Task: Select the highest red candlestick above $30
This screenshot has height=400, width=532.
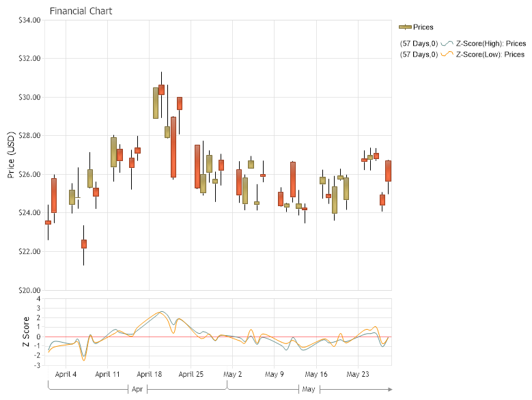Action: click(x=161, y=89)
